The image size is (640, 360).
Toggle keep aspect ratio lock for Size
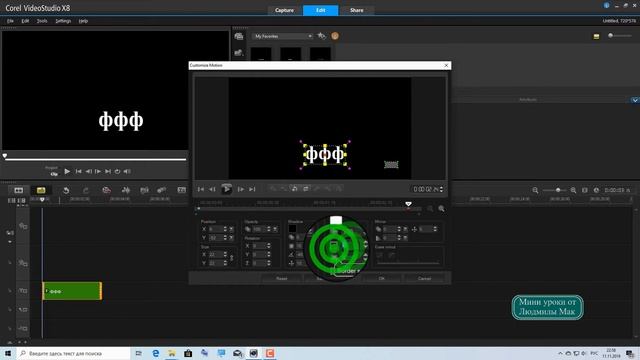point(232,258)
